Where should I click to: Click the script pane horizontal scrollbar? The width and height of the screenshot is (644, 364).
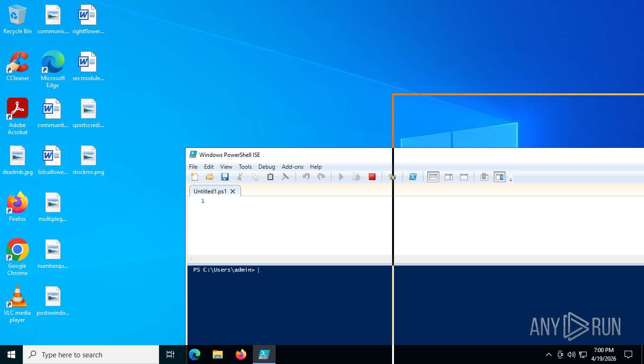click(416, 259)
